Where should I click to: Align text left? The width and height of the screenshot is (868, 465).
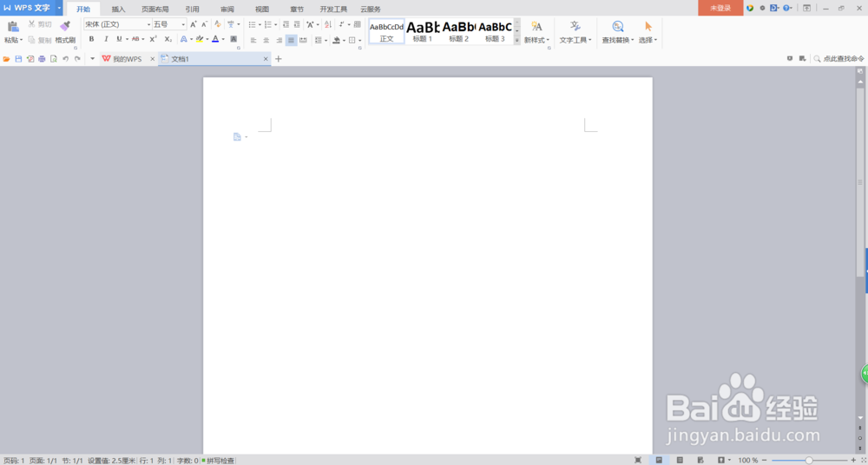click(253, 40)
